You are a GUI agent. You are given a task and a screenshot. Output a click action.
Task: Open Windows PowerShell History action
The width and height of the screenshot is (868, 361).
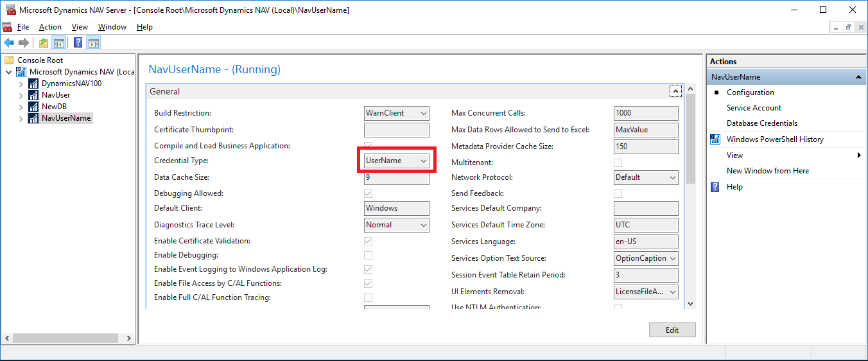point(775,139)
